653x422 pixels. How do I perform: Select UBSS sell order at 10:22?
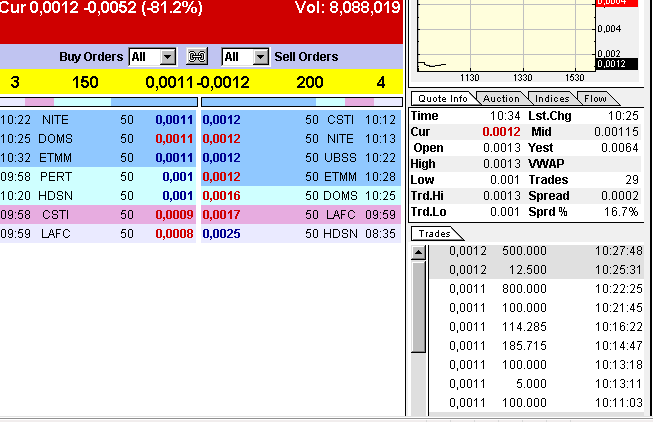coord(301,158)
